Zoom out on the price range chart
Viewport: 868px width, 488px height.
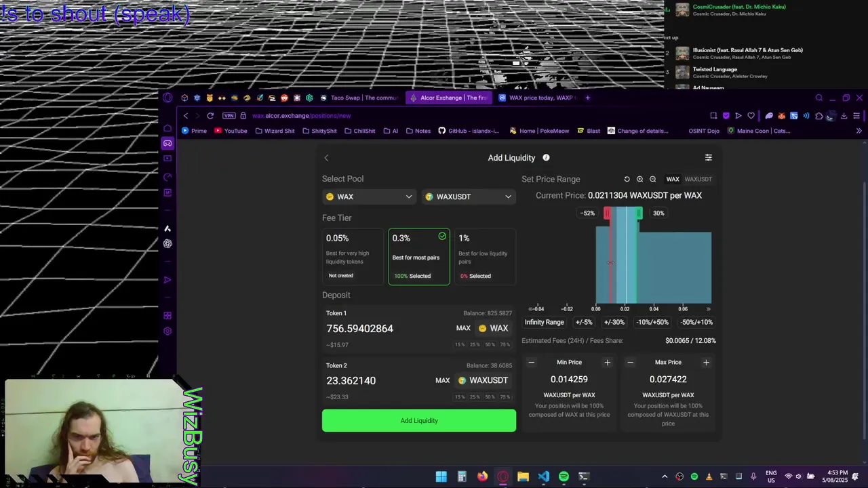pyautogui.click(x=652, y=179)
